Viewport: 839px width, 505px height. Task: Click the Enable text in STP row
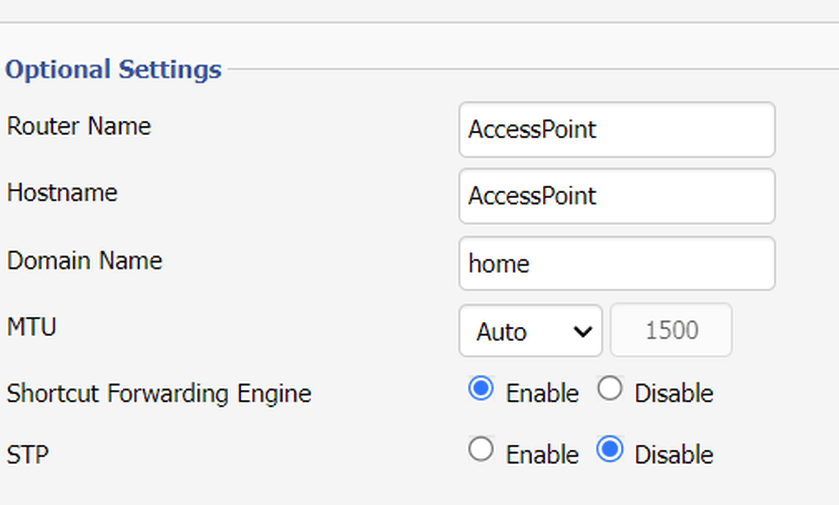pos(542,455)
